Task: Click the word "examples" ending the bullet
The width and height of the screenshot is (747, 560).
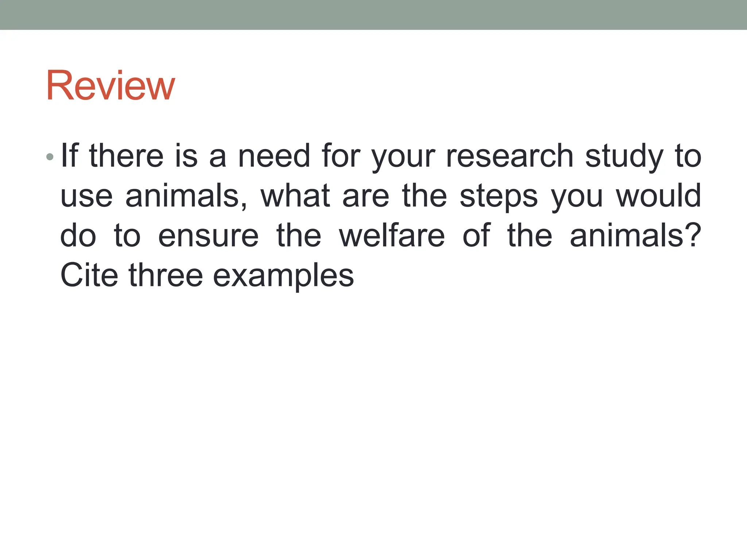Action: pos(283,276)
